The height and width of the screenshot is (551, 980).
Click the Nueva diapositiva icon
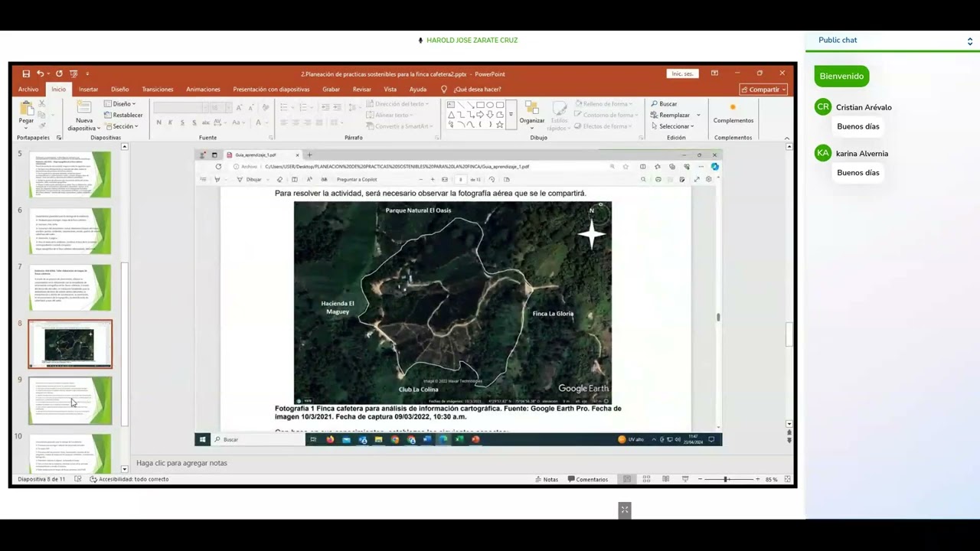pos(84,108)
